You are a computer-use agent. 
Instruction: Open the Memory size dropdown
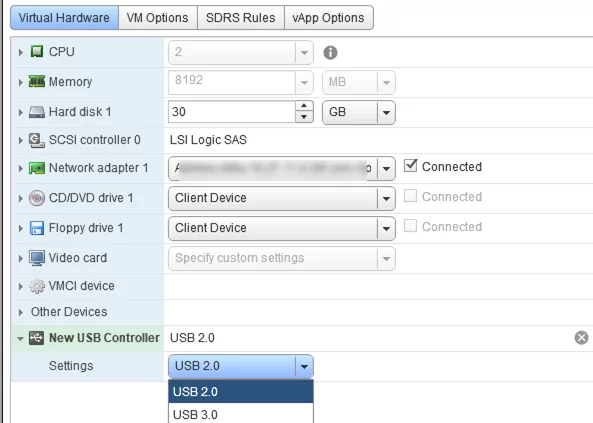pos(304,82)
